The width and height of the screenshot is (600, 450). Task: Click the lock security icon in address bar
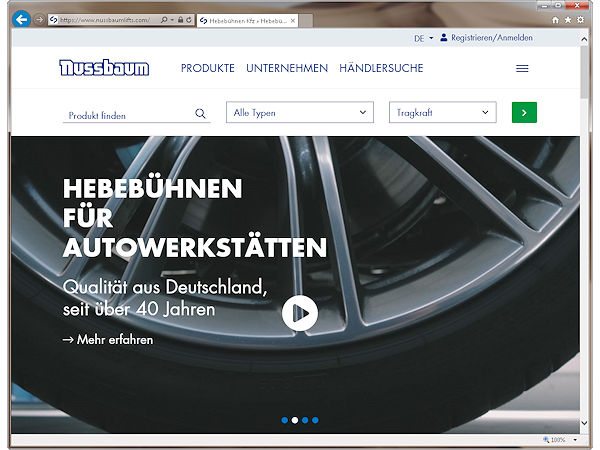[x=180, y=20]
